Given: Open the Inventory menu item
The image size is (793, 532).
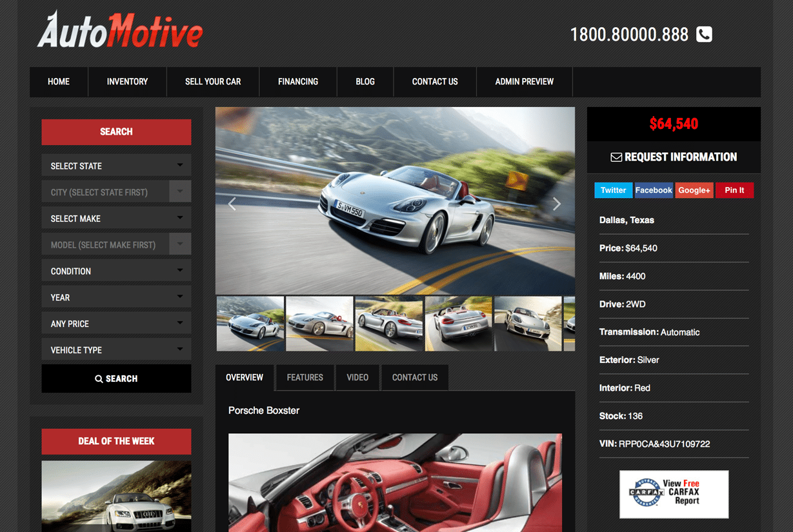Looking at the screenshot, I should pos(127,82).
